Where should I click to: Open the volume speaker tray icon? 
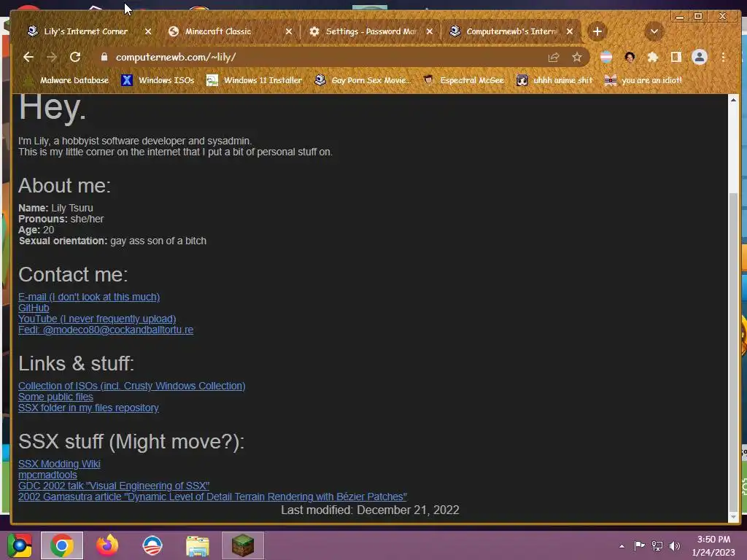[x=675, y=545]
